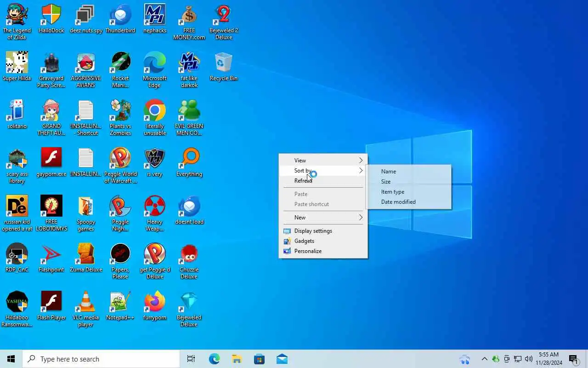Select the FREE LOBOTOMYS desktop icon
Image resolution: width=588 pixels, height=368 pixels.
pyautogui.click(x=51, y=213)
